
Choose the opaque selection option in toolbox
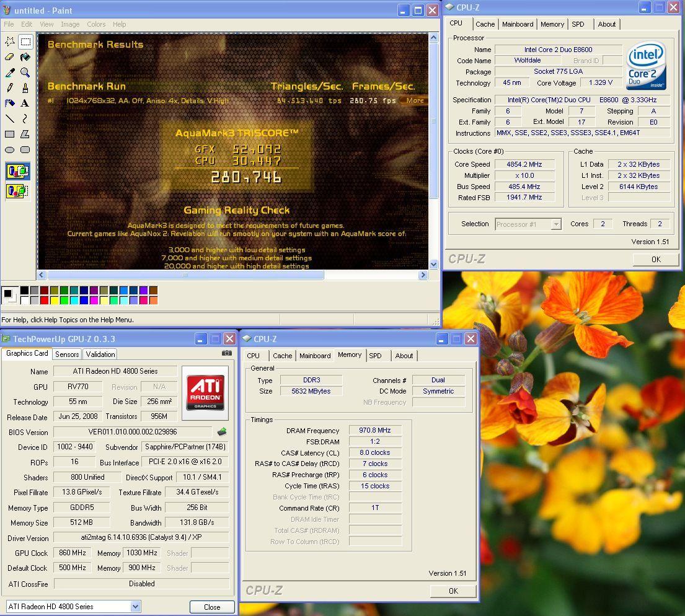point(18,171)
